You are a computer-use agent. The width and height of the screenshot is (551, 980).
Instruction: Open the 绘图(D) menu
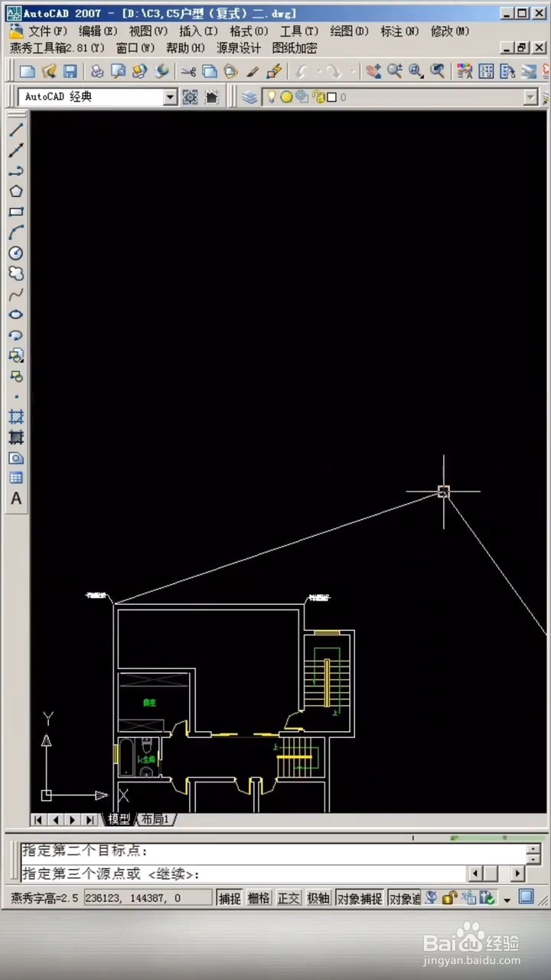[x=349, y=31]
